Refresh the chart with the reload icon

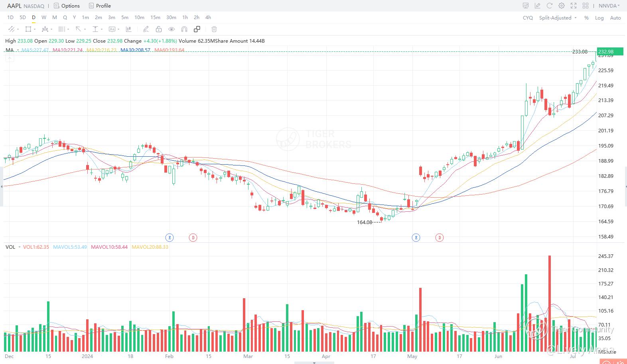(550, 6)
